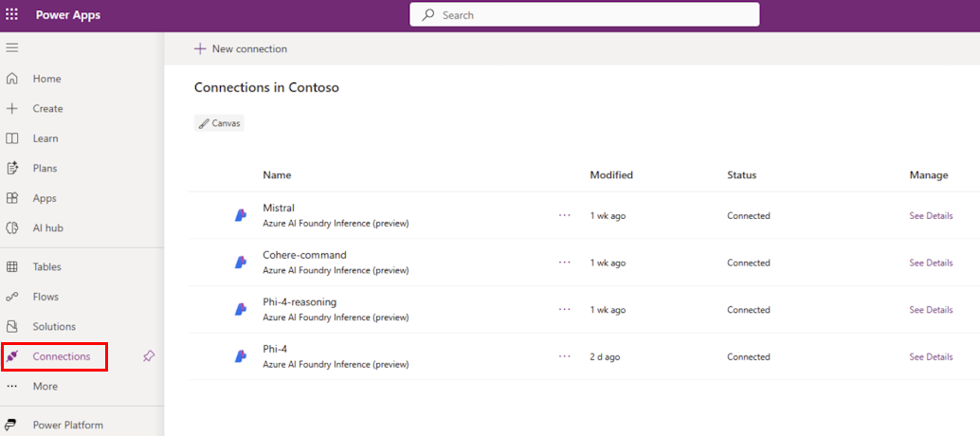The width and height of the screenshot is (980, 436).
Task: Sort connections by the Modified column
Action: point(611,175)
